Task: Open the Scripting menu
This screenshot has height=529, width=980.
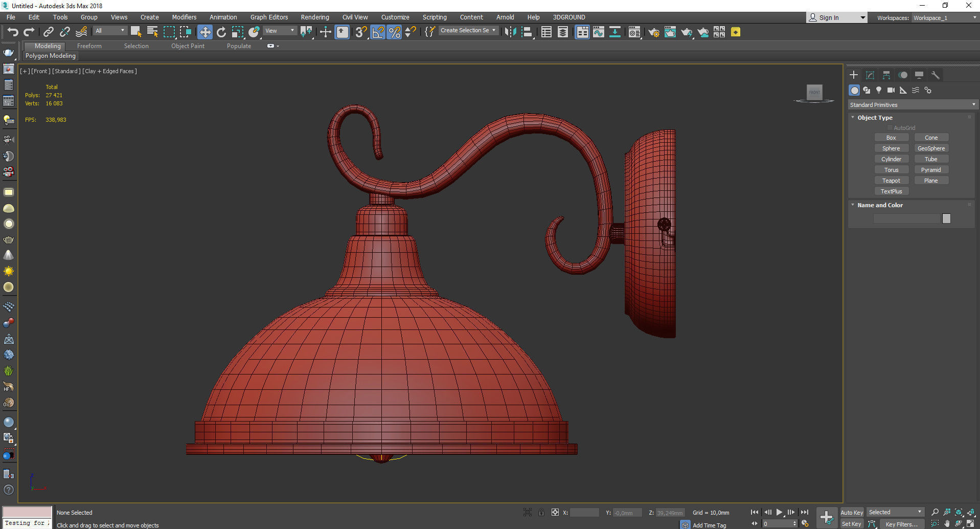Action: coord(435,17)
